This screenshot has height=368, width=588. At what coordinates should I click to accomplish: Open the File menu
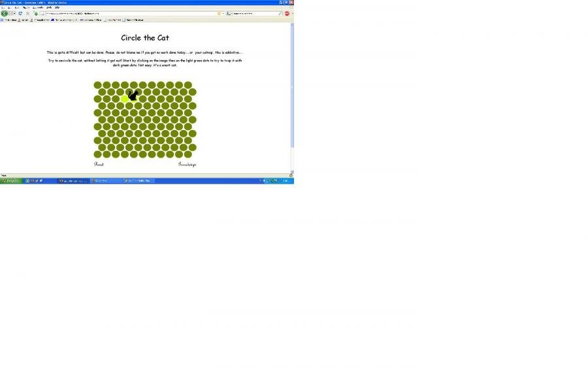click(x=3, y=7)
